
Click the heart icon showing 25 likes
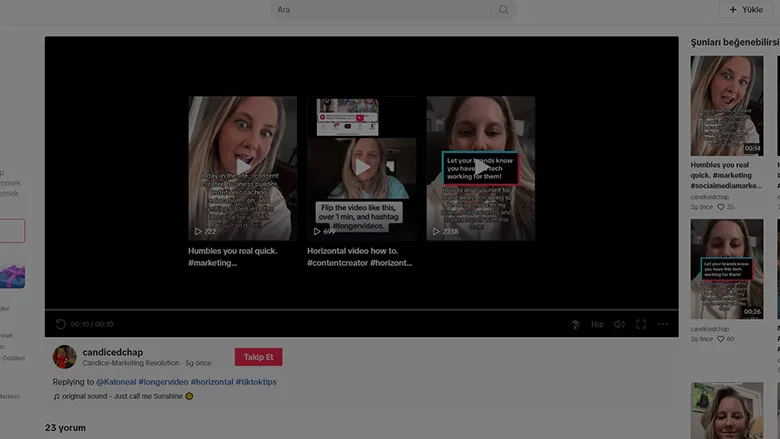click(x=720, y=207)
